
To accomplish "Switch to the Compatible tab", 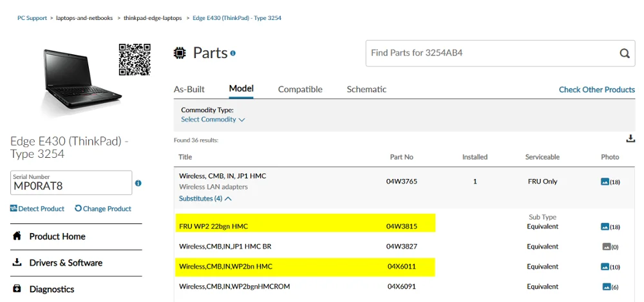I will point(300,89).
